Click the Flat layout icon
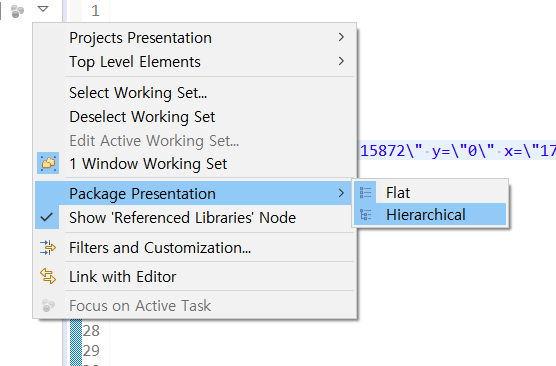This screenshot has width=556, height=366. [x=366, y=193]
